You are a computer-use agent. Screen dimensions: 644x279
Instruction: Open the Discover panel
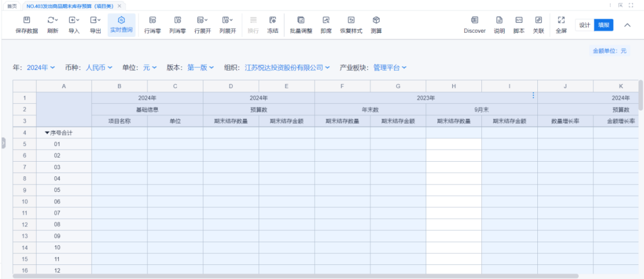point(474,20)
